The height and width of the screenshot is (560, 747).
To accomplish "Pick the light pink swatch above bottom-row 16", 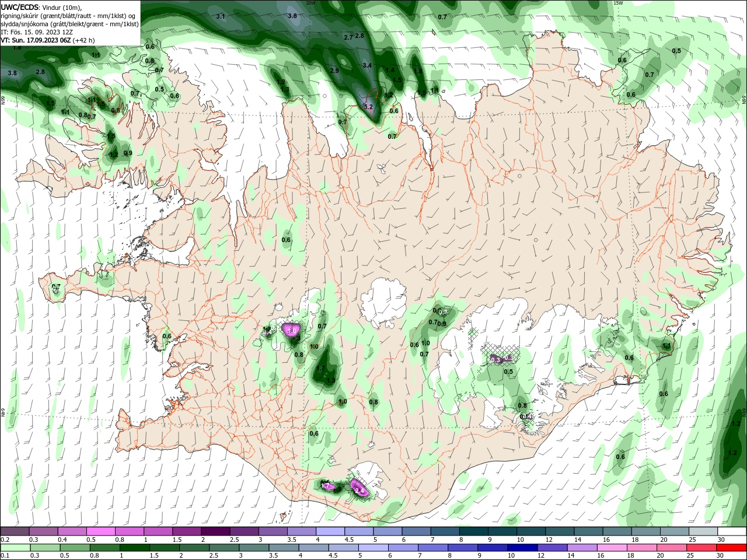I will pos(612,548).
